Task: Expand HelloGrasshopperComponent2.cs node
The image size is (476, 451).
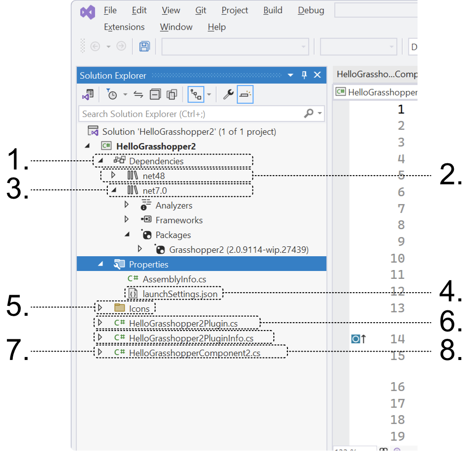Action: (x=100, y=352)
